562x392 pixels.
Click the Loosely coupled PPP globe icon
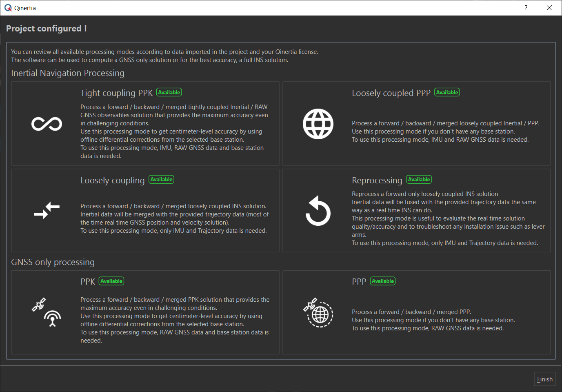pyautogui.click(x=318, y=124)
